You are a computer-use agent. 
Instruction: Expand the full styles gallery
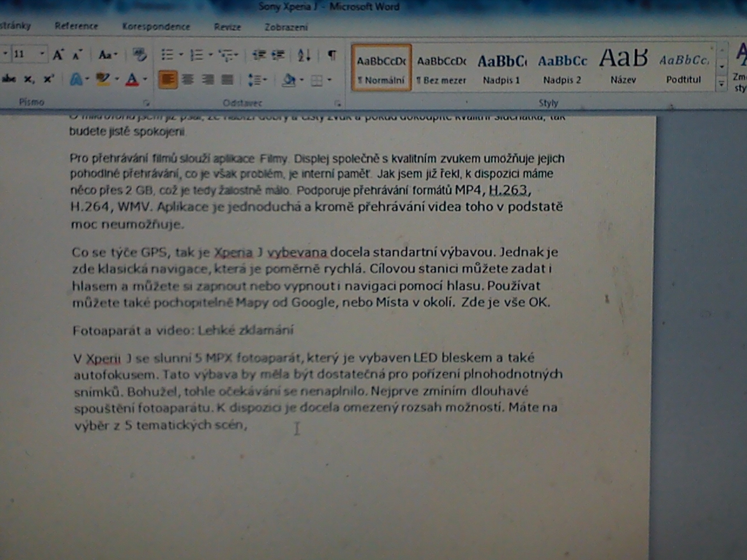pos(721,84)
